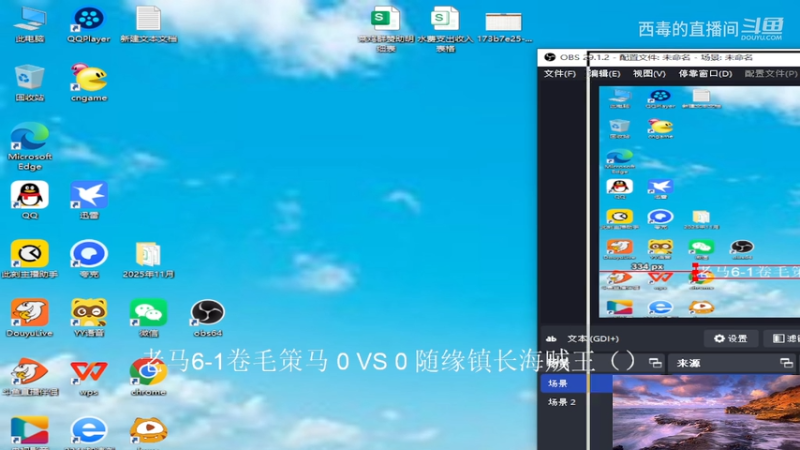The width and height of the screenshot is (800, 450).
Task: Launch the DouyuLive shortcut
Action: (30, 318)
